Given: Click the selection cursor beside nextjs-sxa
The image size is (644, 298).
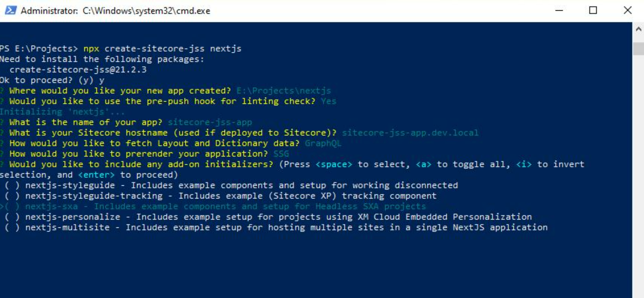Looking at the screenshot, I should point(3,206).
